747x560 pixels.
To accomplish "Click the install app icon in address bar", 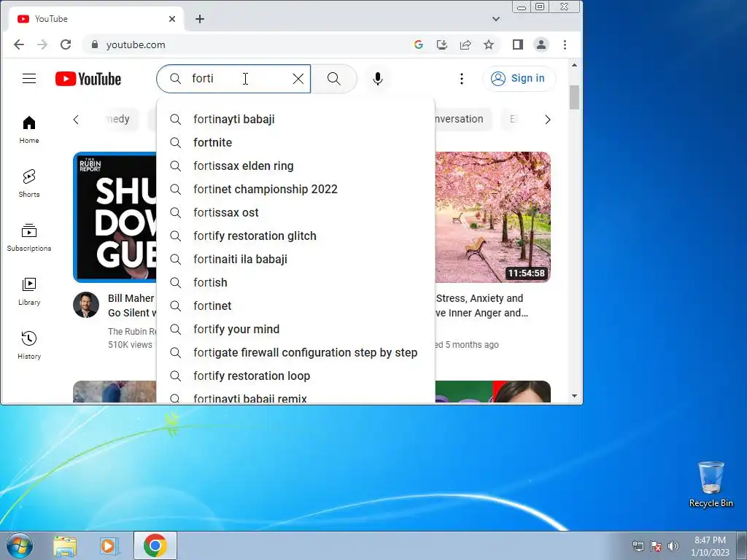I will [442, 44].
